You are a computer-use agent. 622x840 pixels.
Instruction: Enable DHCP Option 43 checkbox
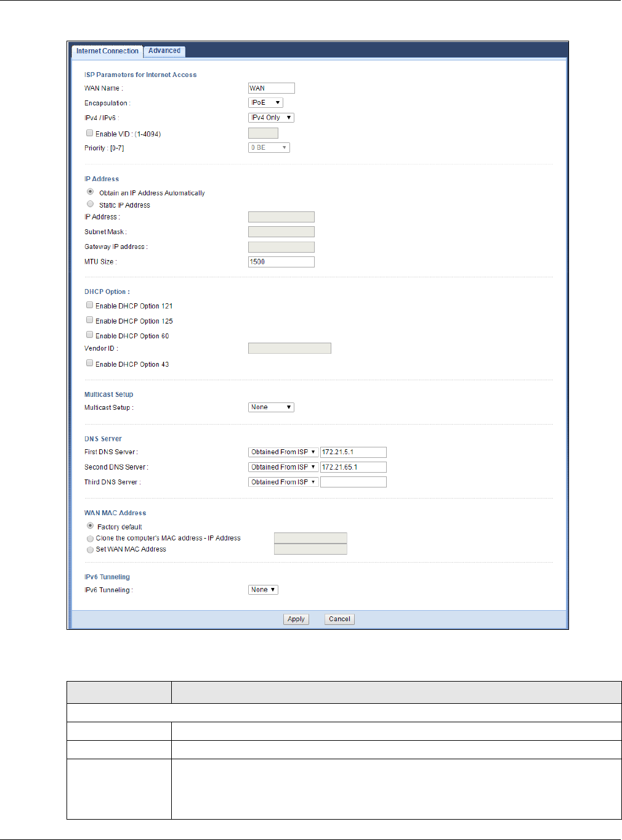point(90,363)
